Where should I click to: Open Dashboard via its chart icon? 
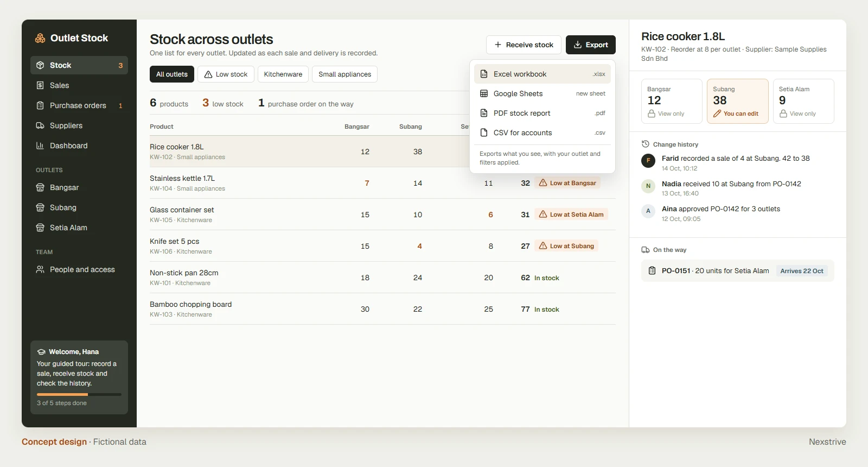(x=40, y=146)
